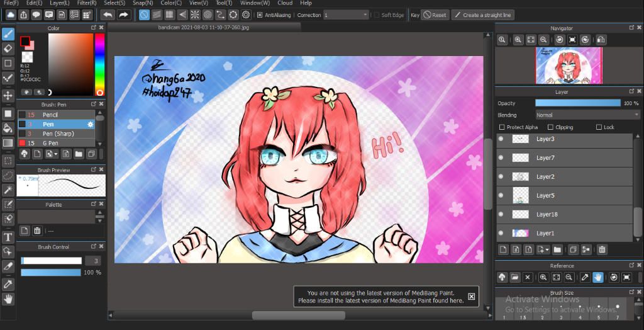Click brush list scroll down arrow
The height and width of the screenshot is (330, 644).
tap(99, 144)
